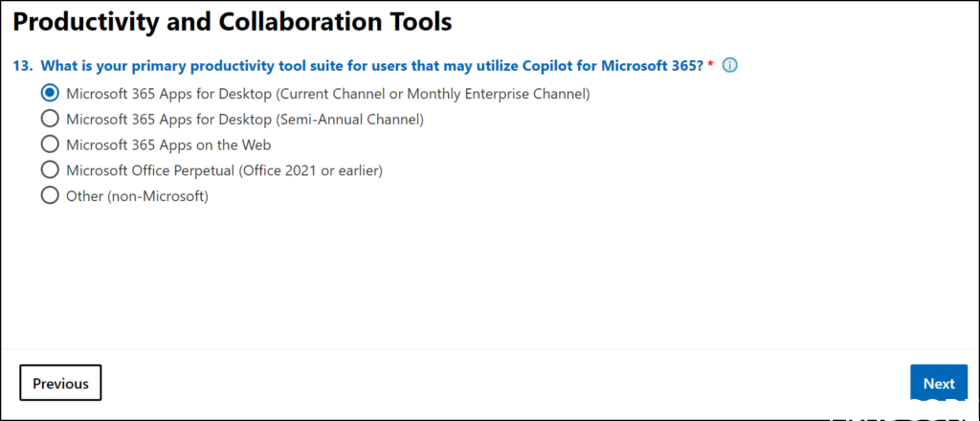
Task: Select the Microsoft 365 Apps on the Web radio button
Action: pos(49,144)
